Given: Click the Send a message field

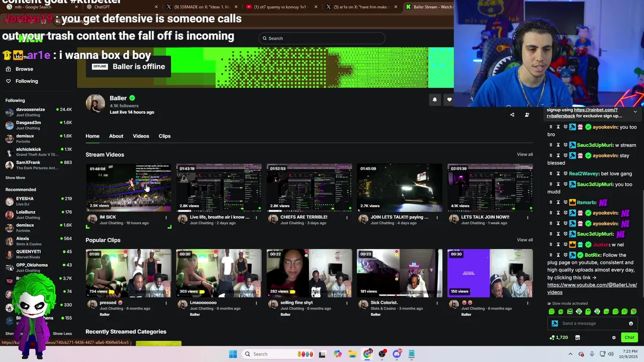Looking at the screenshot, I should pyautogui.click(x=593, y=323).
